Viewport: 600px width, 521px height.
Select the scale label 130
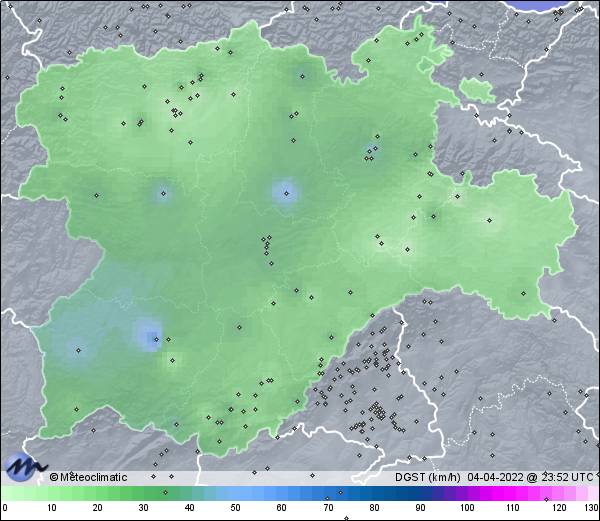click(592, 508)
